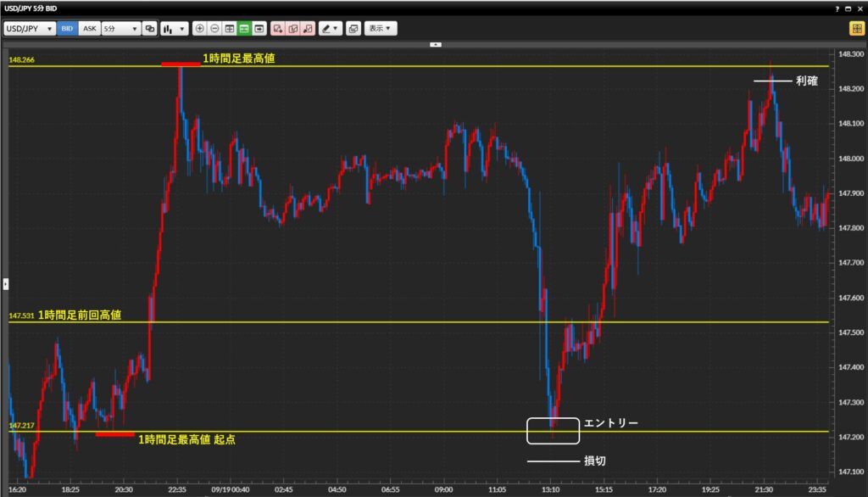Click the third pink object tool icon

pyautogui.click(x=308, y=28)
